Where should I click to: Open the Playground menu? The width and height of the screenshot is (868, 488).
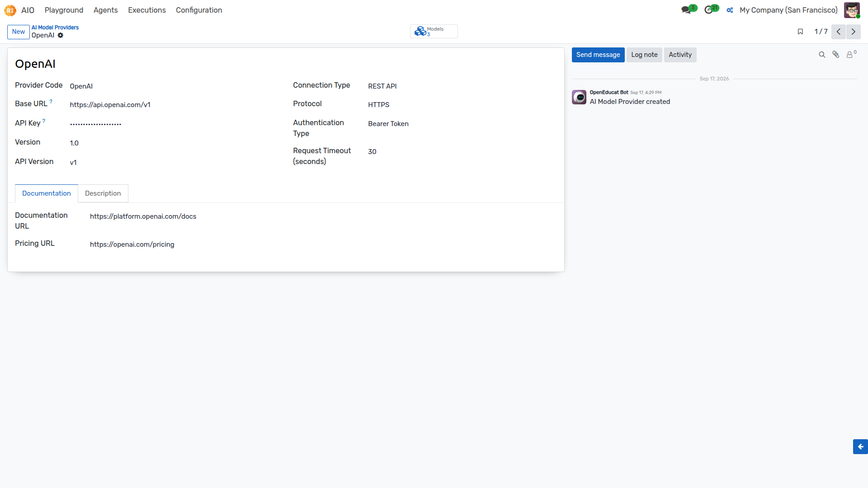(x=64, y=10)
